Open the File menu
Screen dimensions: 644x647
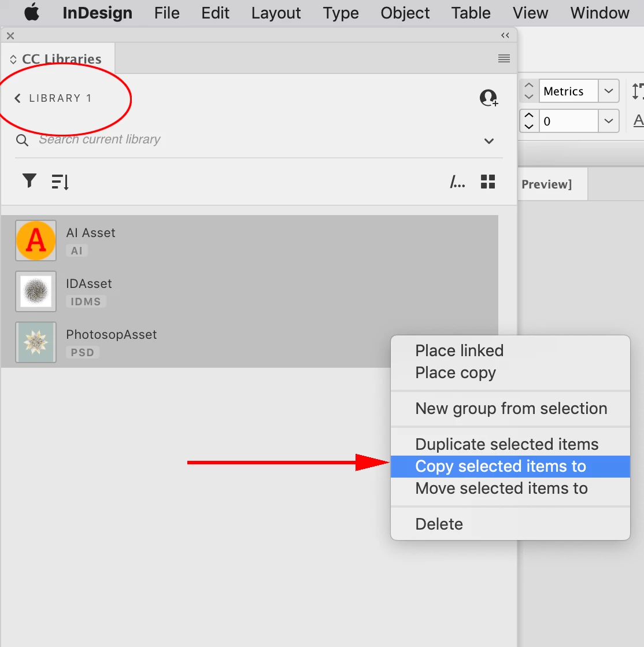(x=166, y=13)
